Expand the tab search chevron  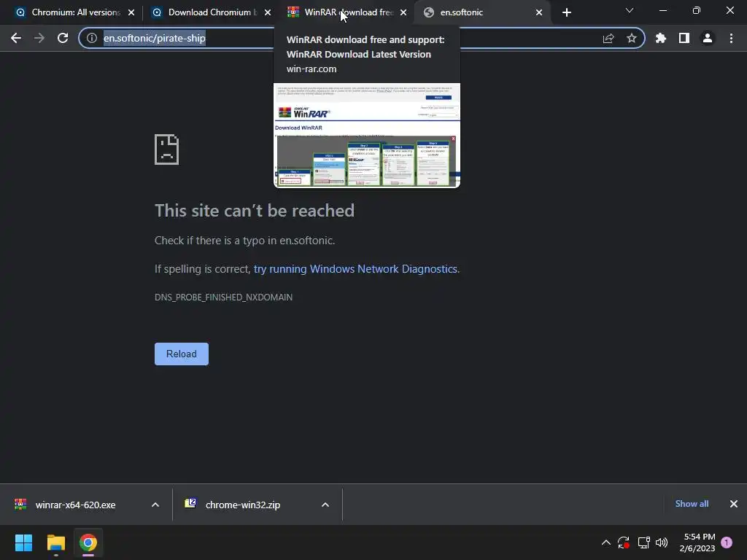click(630, 10)
